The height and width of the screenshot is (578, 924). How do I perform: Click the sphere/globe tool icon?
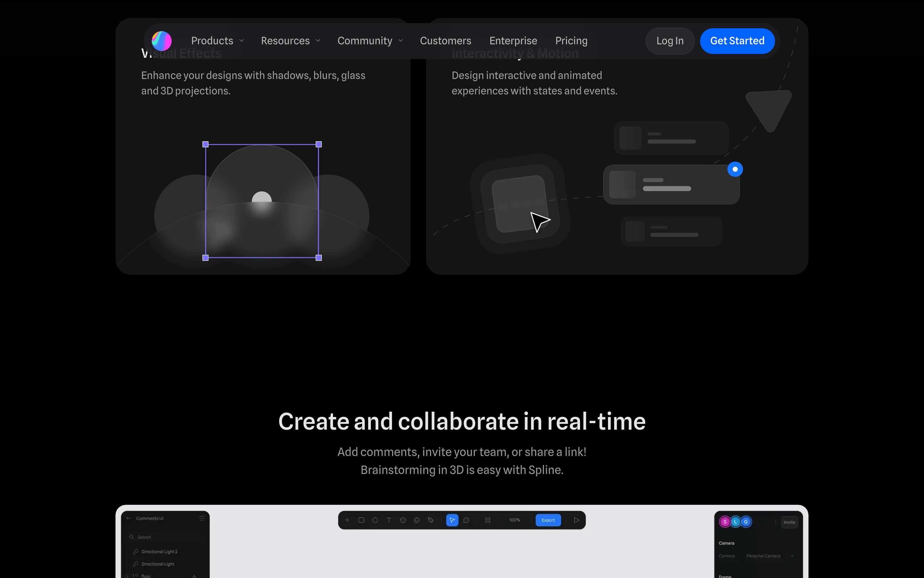pos(416,520)
